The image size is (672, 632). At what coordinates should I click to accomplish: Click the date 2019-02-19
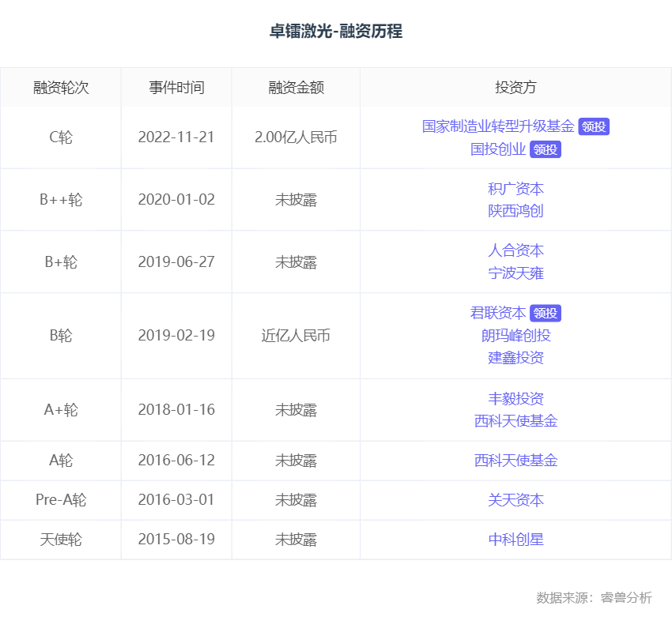click(x=176, y=335)
